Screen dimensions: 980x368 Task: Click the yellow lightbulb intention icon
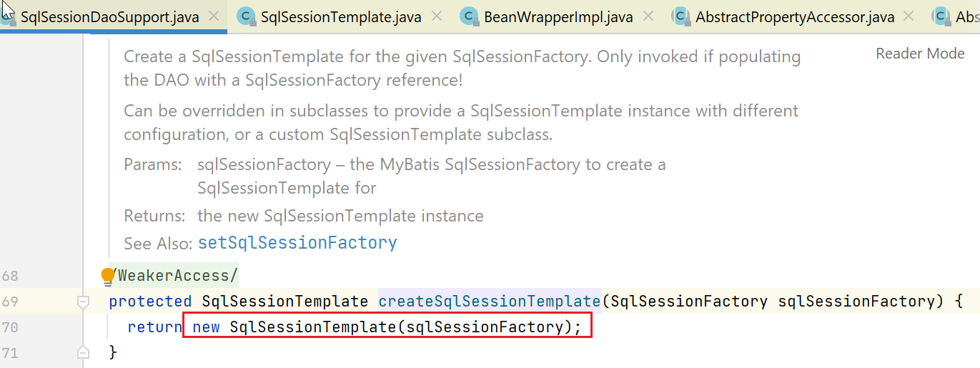[108, 276]
